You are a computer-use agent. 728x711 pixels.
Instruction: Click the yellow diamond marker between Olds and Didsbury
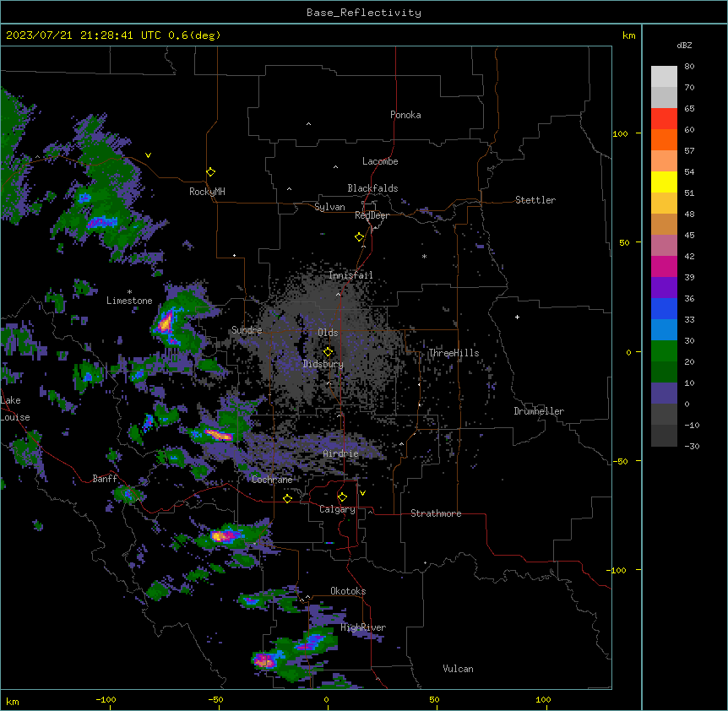tap(328, 352)
